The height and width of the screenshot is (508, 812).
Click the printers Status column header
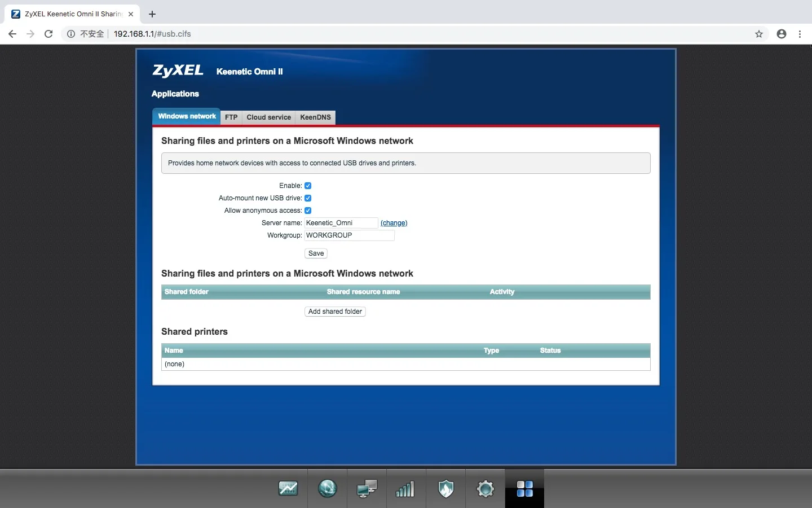coord(550,351)
